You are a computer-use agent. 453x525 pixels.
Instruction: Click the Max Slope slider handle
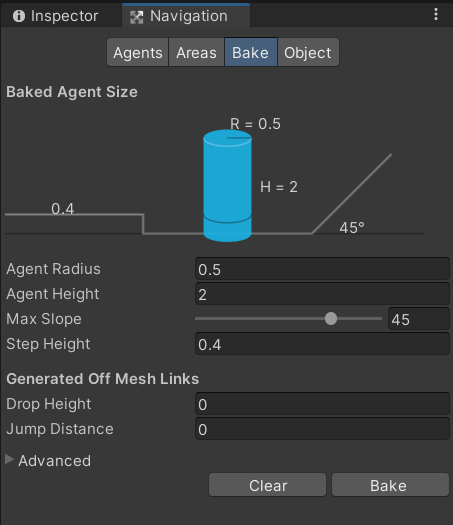tap(331, 319)
